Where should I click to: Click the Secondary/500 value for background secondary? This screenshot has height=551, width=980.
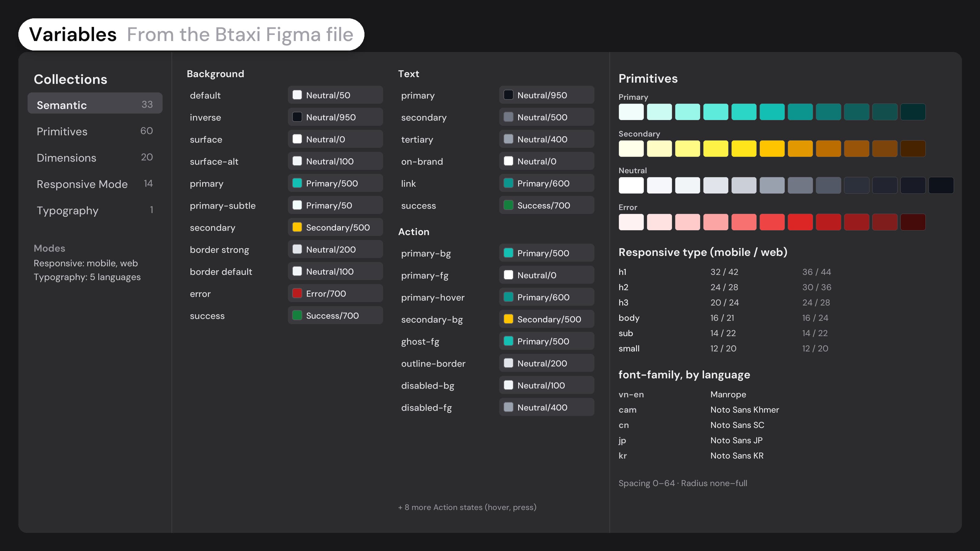335,227
